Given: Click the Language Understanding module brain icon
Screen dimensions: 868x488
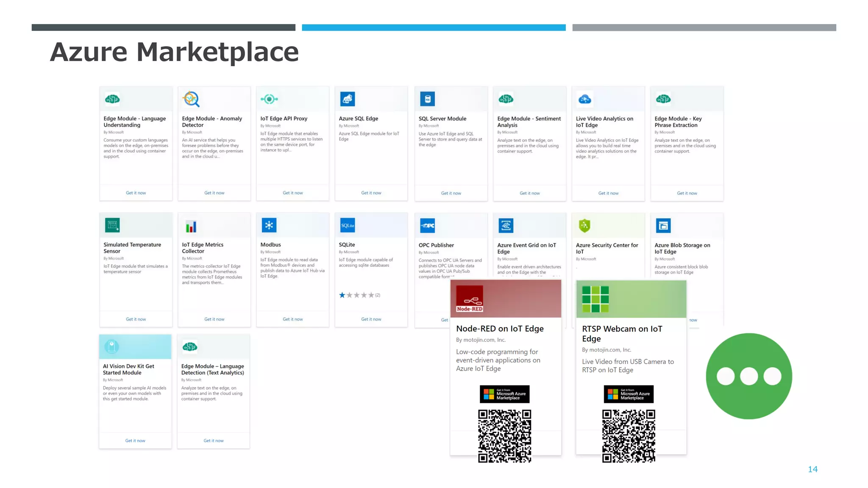Looking at the screenshot, I should pyautogui.click(x=112, y=99).
